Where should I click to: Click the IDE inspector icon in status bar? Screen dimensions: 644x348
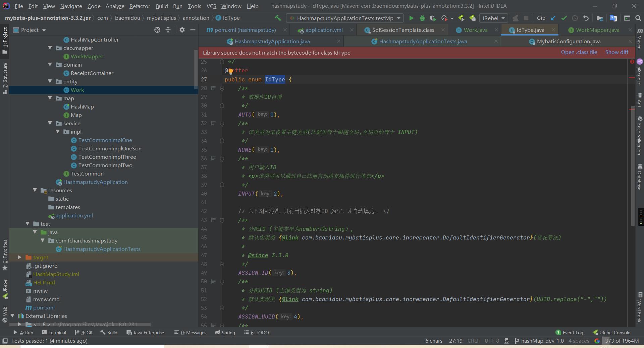tap(506, 341)
